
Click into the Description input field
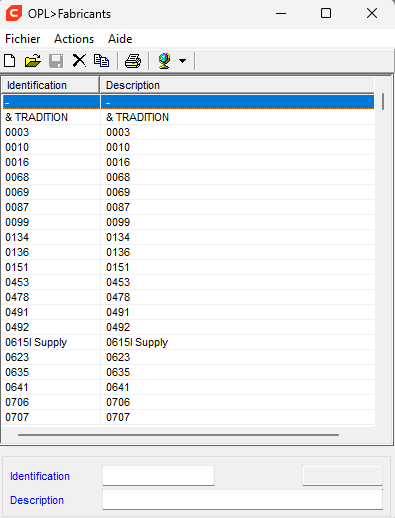coord(243,500)
